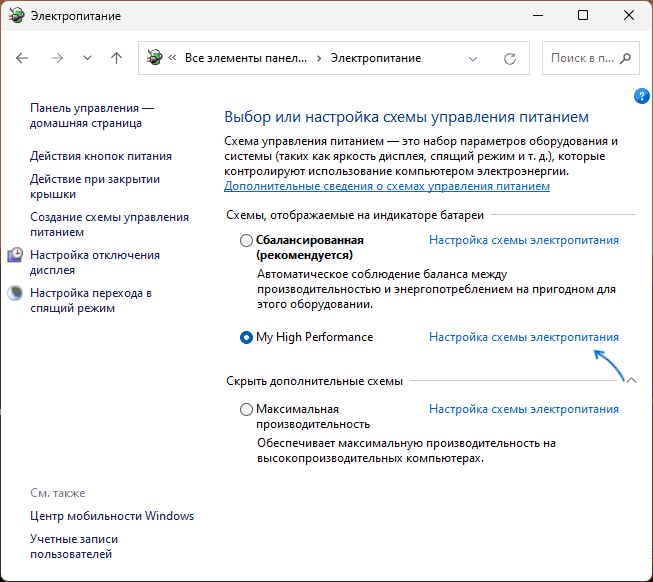Viewport: 653px width, 582px height.
Task: Click the Скрыть дополнительные схемы label
Action: [x=314, y=381]
